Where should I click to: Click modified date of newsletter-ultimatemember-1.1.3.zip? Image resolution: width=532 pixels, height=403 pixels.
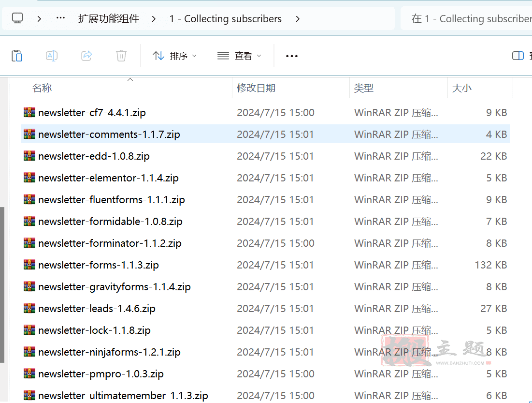coord(275,396)
